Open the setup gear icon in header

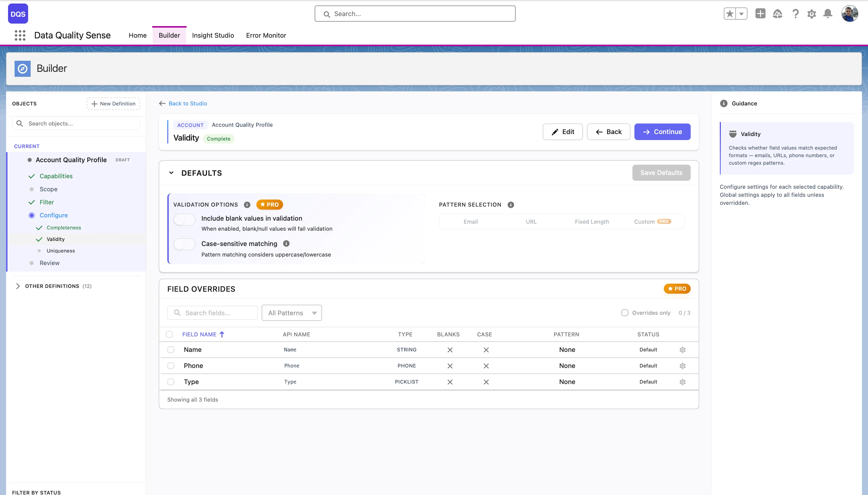click(x=811, y=14)
